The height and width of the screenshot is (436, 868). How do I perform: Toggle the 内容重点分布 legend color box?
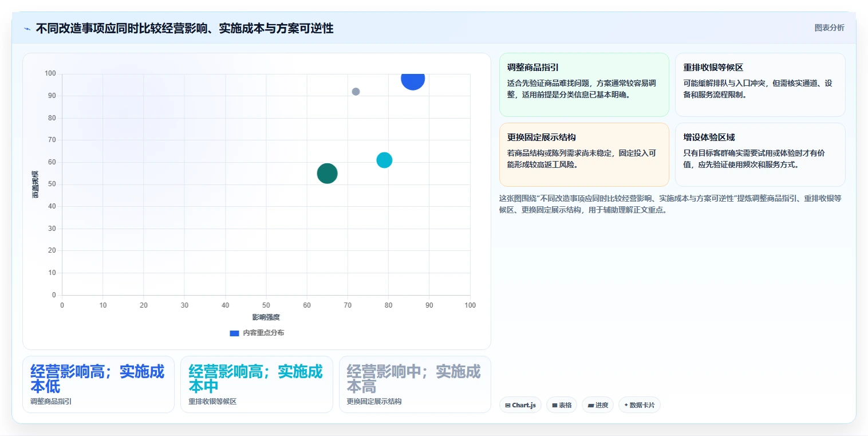pyautogui.click(x=234, y=333)
